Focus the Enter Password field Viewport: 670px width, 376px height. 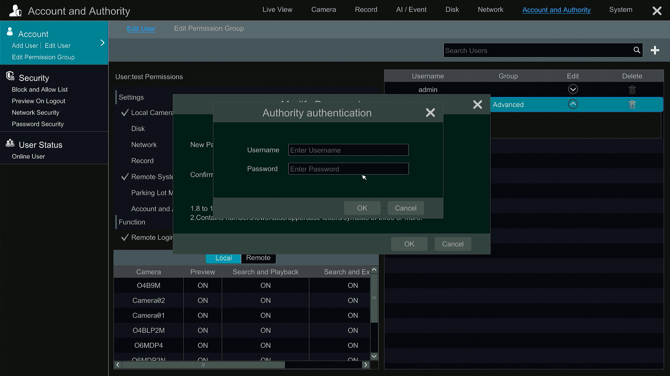(x=348, y=169)
